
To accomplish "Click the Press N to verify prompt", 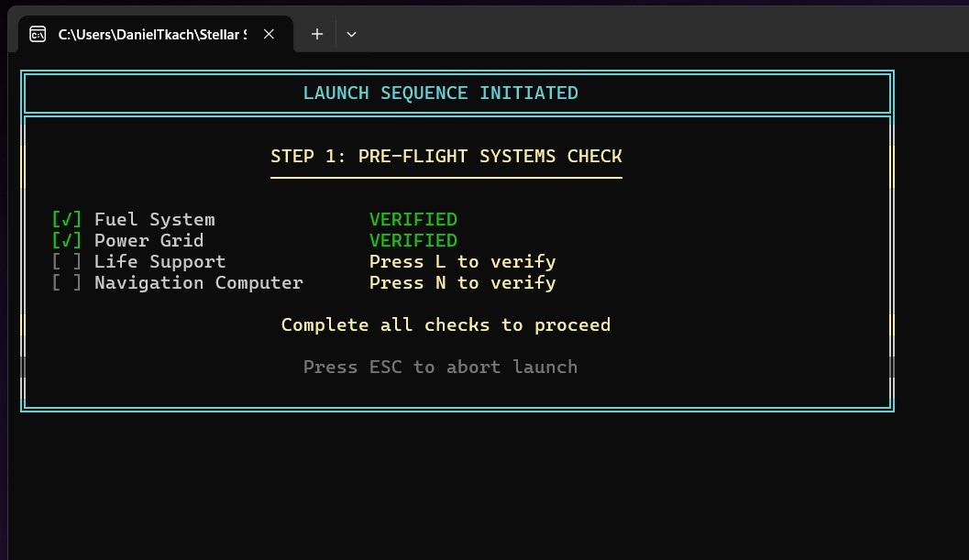I will [462, 282].
